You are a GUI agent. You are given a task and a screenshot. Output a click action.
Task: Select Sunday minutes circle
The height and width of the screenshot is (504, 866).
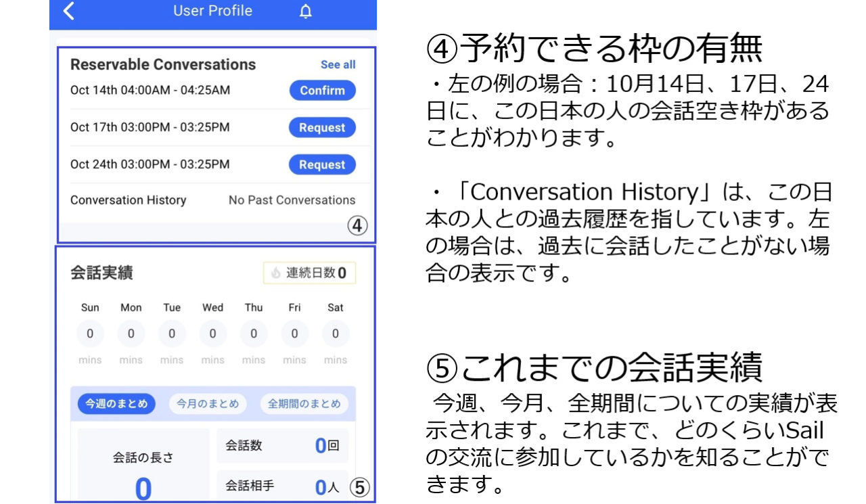click(x=90, y=334)
